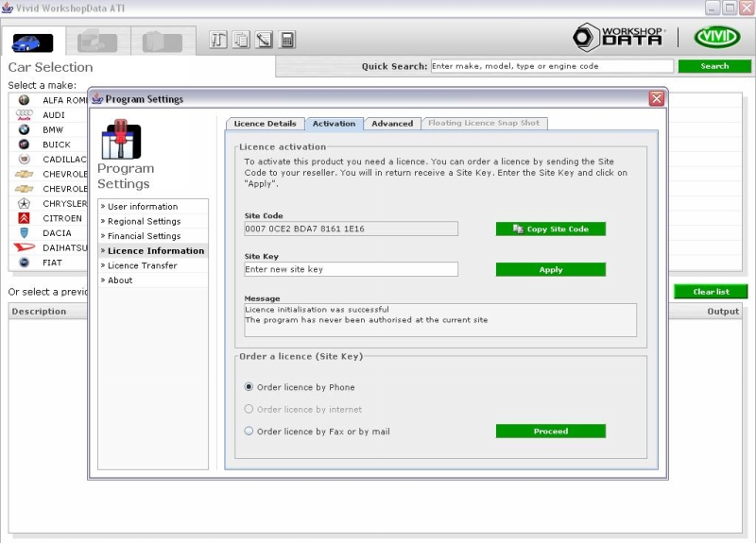This screenshot has width=756, height=543.
Task: Choose the Citroen logo icon
Action: tap(24, 218)
